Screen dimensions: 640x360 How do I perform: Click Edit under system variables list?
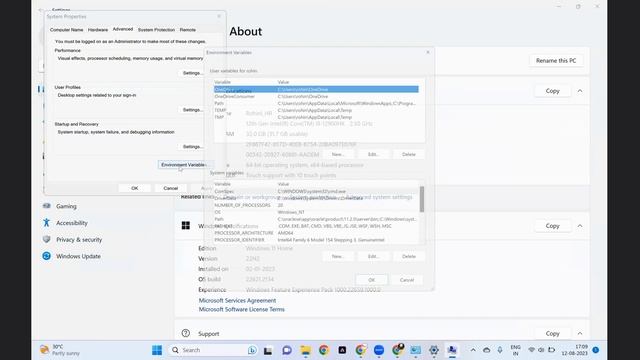[373, 256]
